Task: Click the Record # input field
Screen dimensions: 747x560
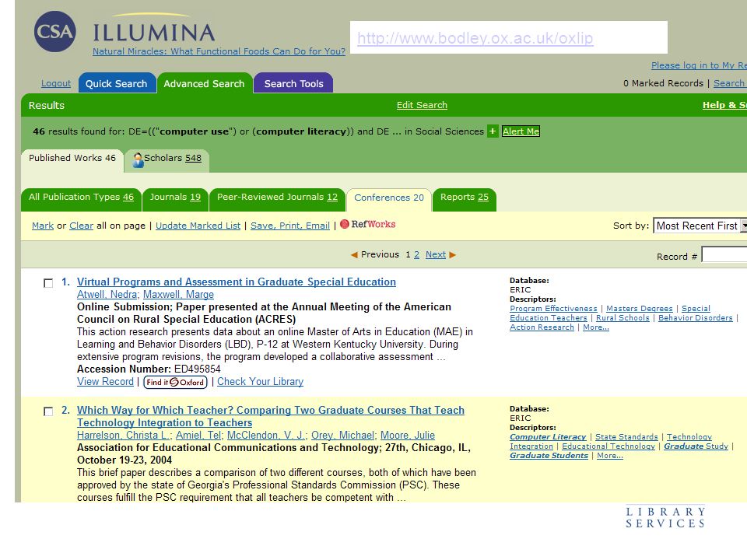Action: [x=724, y=255]
